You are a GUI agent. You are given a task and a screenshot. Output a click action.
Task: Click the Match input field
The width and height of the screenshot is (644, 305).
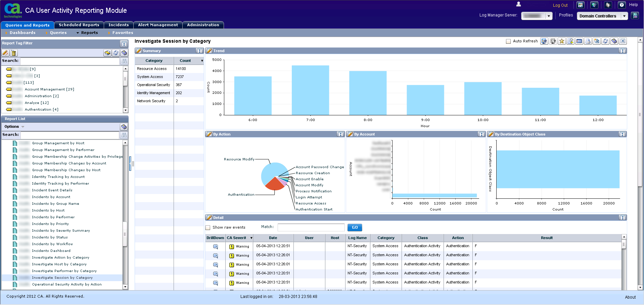311,228
